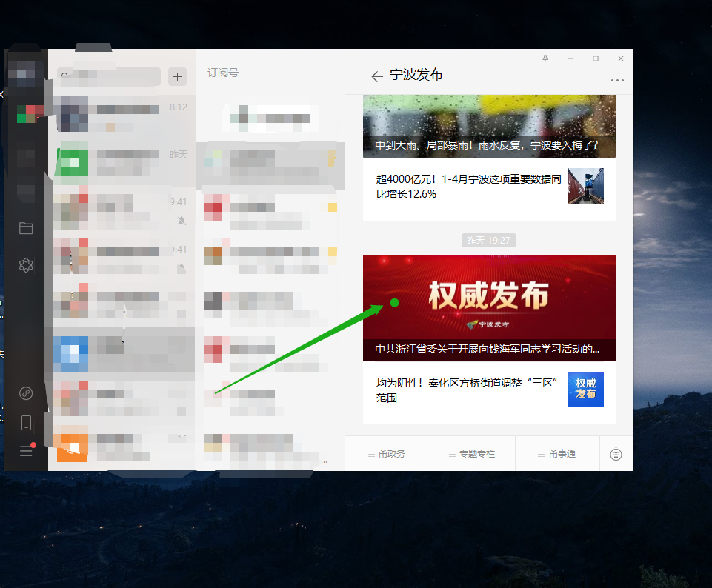Go back using the arrow beside 宁波发布
Viewport: 712px width, 588px height.
point(376,76)
